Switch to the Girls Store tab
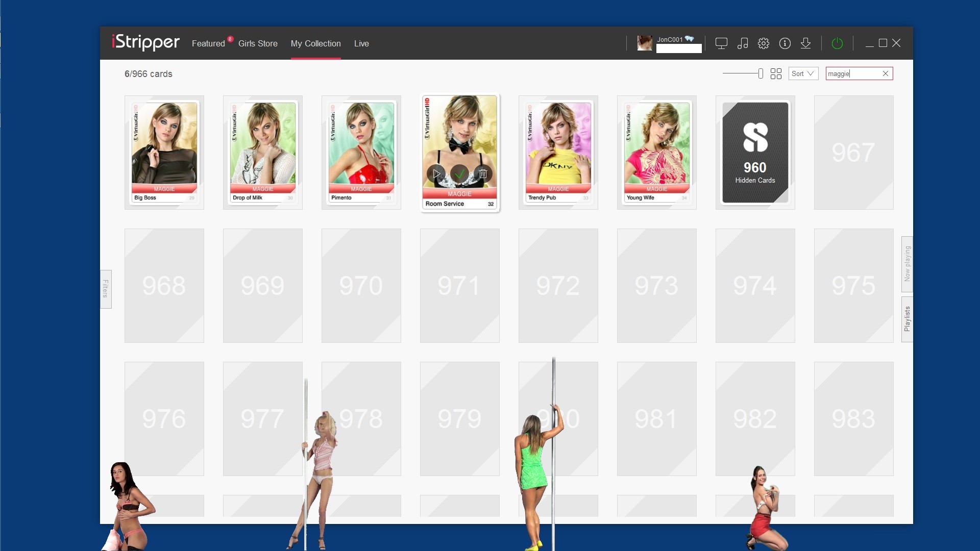The image size is (980, 551). (x=258, y=43)
